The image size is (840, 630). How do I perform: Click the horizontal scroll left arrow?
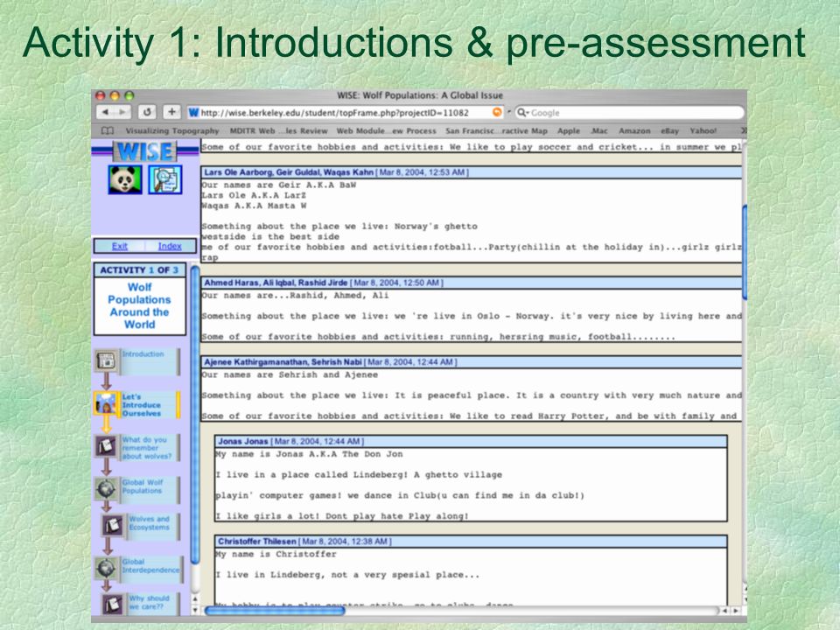[726, 610]
